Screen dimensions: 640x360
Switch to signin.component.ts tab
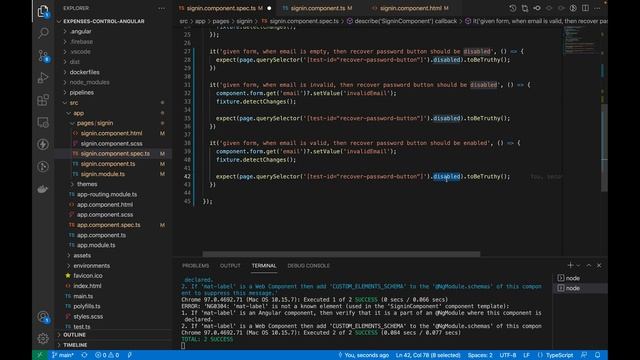318,8
